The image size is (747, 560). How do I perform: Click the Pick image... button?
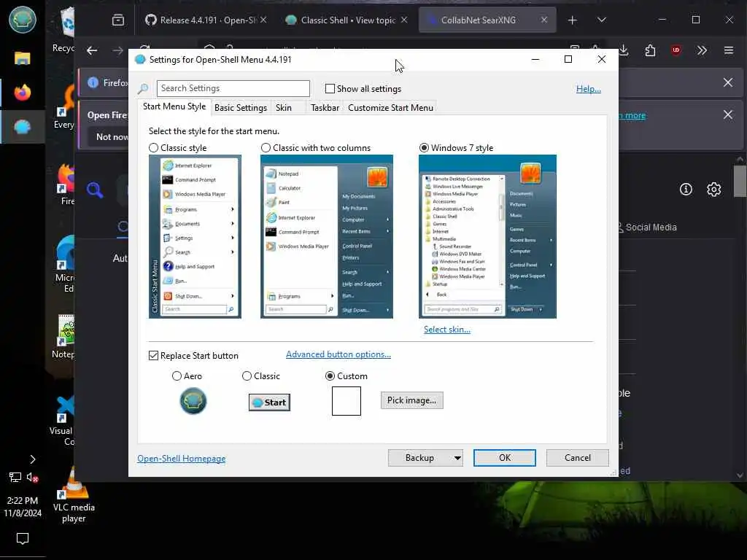point(411,400)
